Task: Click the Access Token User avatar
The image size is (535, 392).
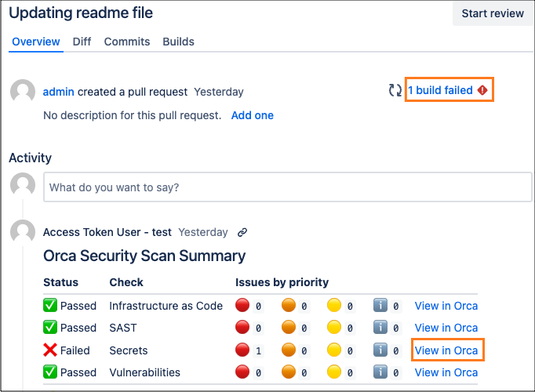Action: pos(23,232)
